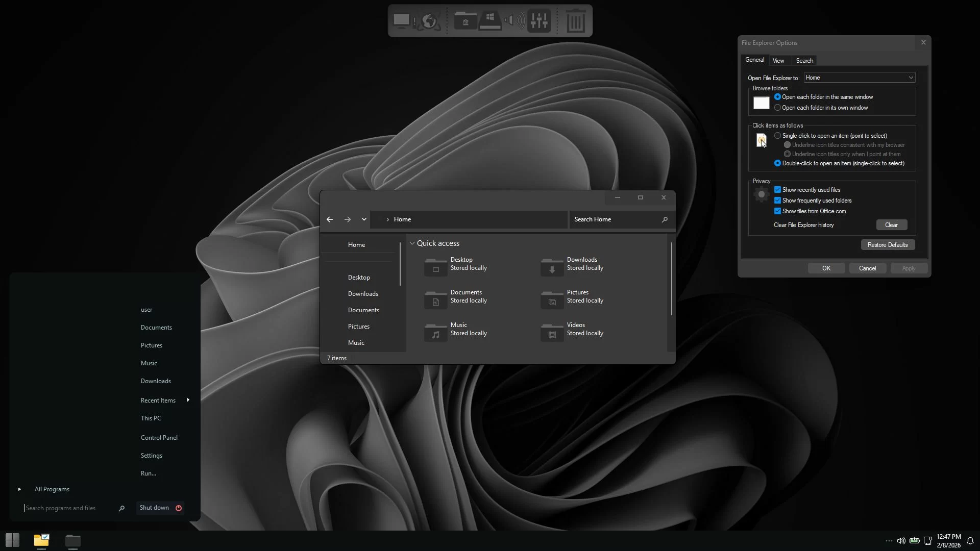Expand the recent locations chevron in Explorer
The width and height of the screenshot is (980, 551).
click(x=364, y=219)
